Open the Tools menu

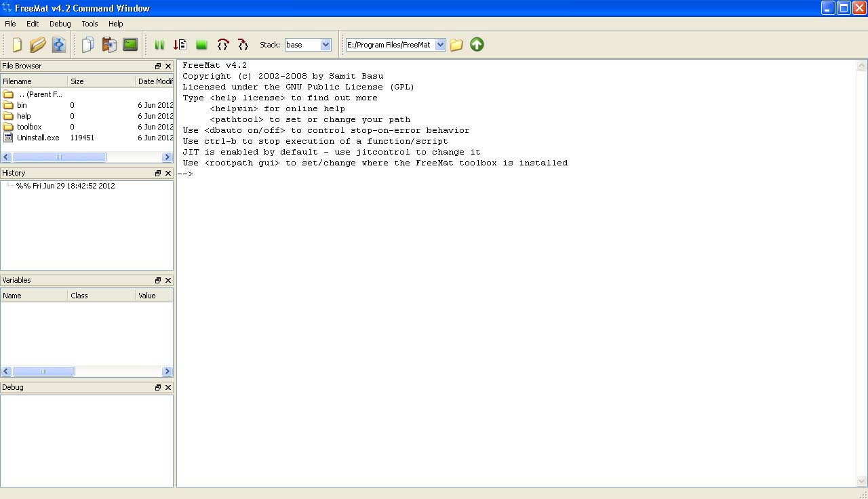click(90, 24)
